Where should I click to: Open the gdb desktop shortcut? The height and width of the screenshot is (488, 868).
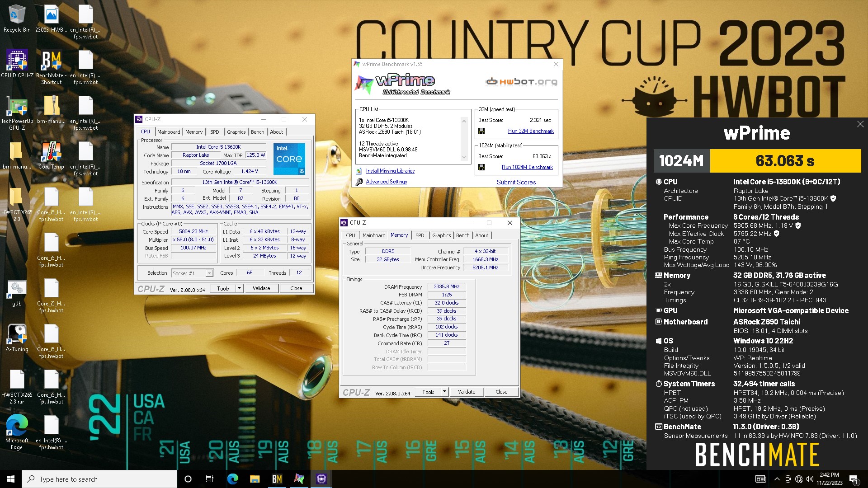point(17,293)
